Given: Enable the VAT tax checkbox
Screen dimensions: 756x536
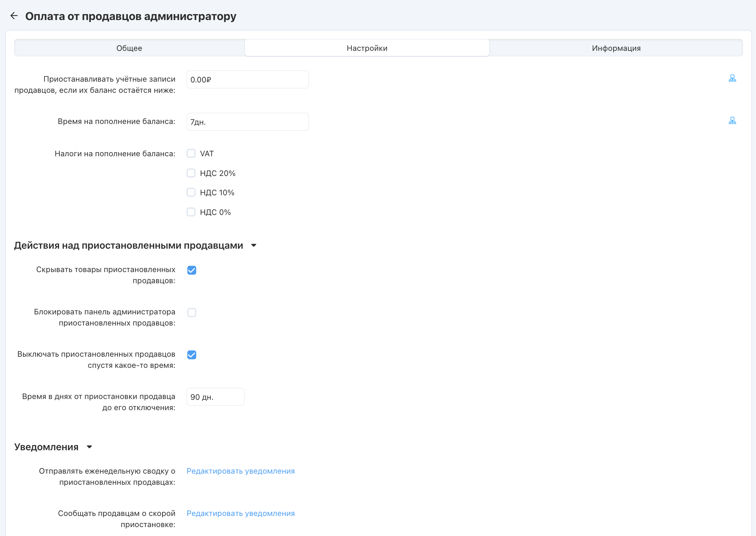Looking at the screenshot, I should click(191, 154).
